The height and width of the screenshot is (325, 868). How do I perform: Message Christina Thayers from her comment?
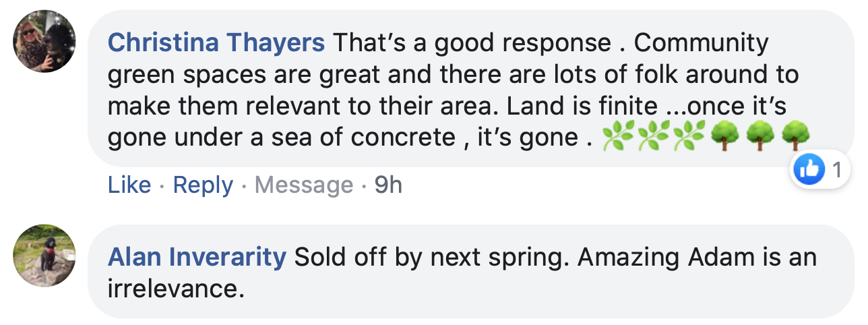(304, 185)
